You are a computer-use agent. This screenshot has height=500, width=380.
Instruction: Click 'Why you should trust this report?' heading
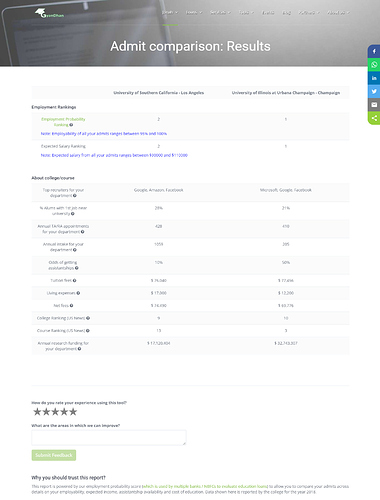click(68, 478)
